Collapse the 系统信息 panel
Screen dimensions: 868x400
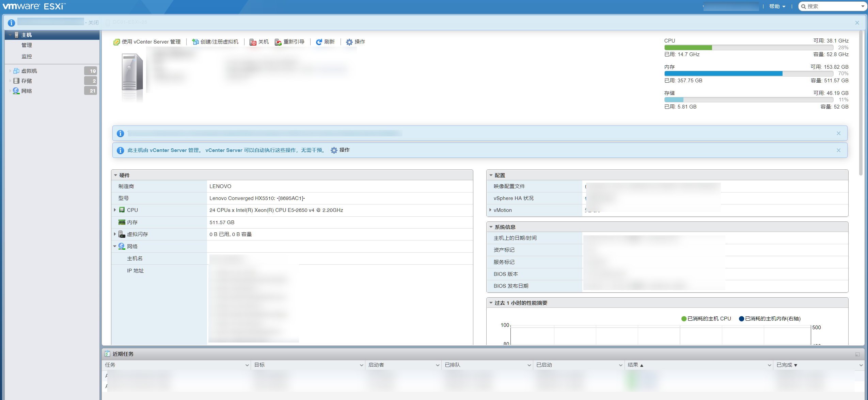(491, 227)
